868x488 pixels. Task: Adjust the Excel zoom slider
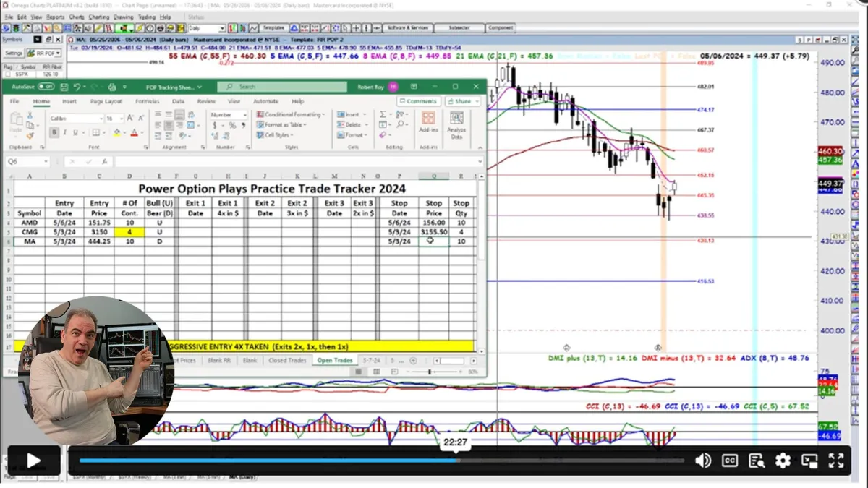(x=430, y=372)
